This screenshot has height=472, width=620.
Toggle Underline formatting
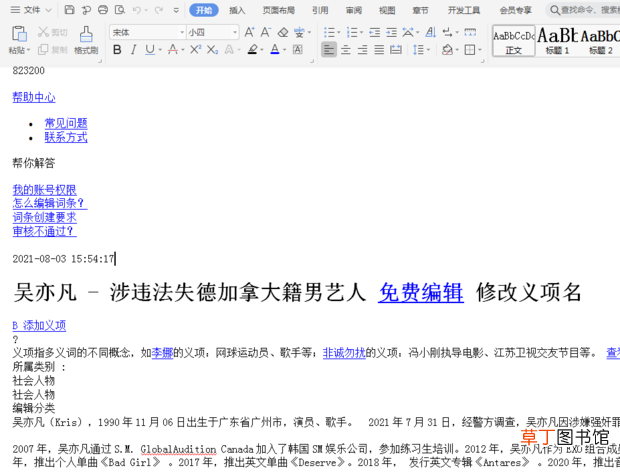click(x=149, y=49)
